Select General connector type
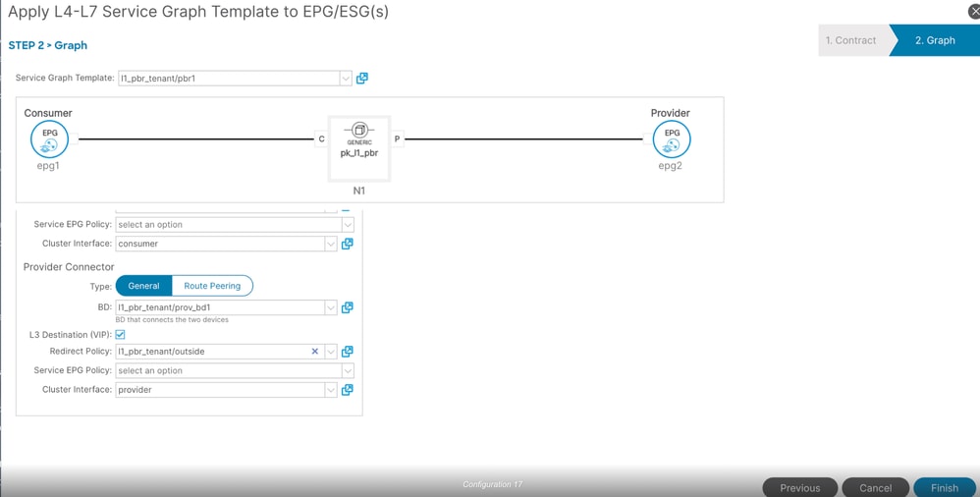Viewport: 980px width, 497px height. pos(143,286)
